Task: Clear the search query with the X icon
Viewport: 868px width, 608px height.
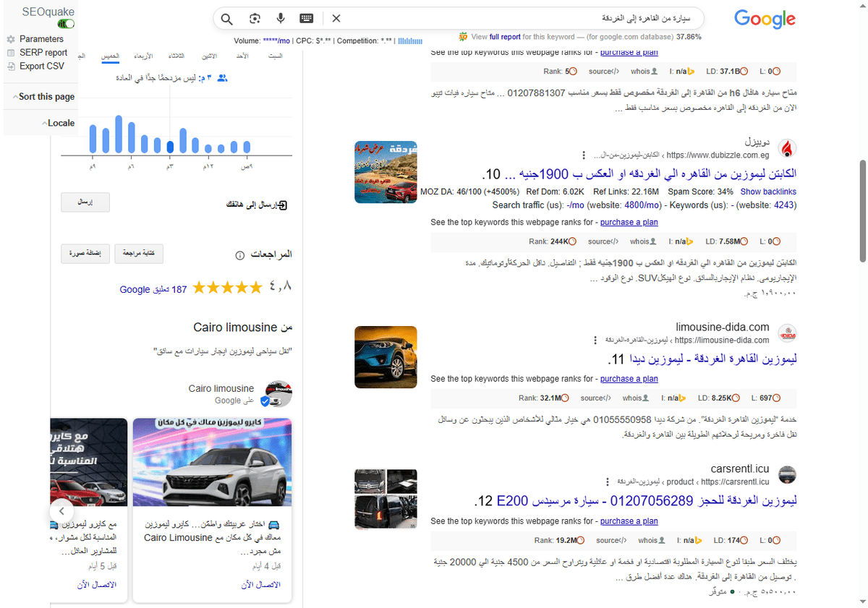Action: coord(336,18)
